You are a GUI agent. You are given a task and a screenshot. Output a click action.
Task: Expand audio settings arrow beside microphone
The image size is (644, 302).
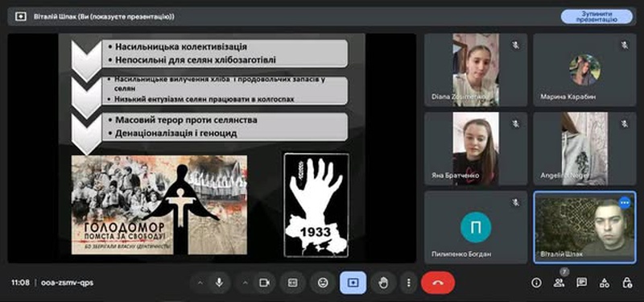point(200,283)
